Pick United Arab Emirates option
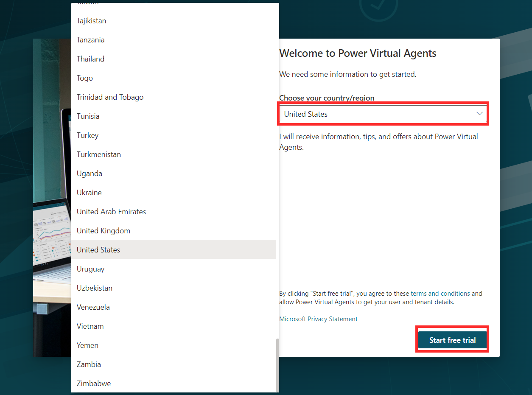Screen dimensions: 532x395 pos(174,212)
